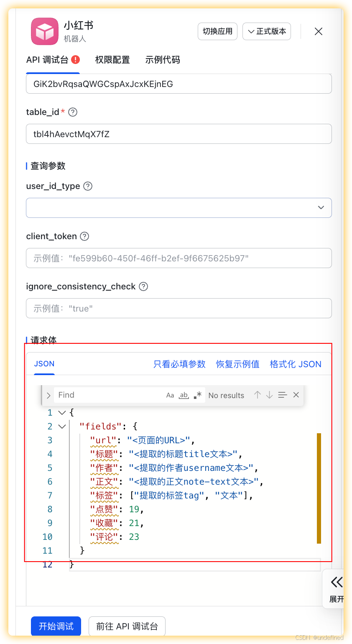Screen dimensions: 352x644
Task: Close the Find bar
Action: [x=296, y=395]
